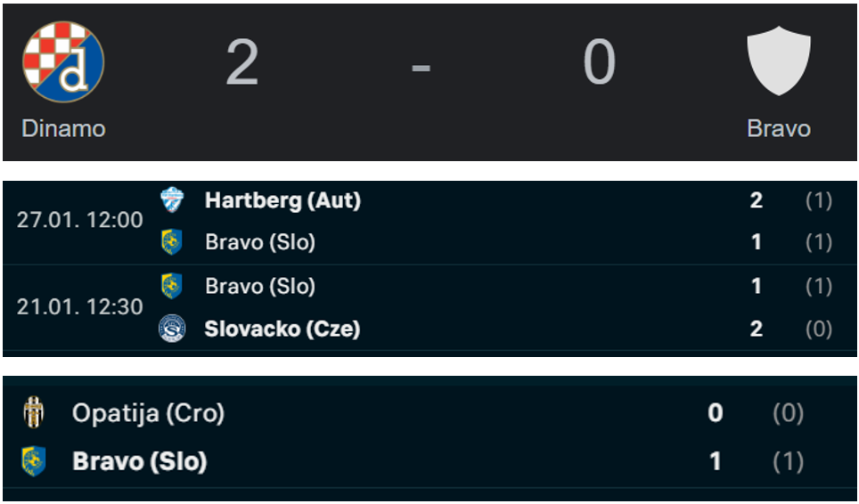Viewport: 859px width, 504px height.
Task: Open the Hartberg team logo
Action: point(172,199)
